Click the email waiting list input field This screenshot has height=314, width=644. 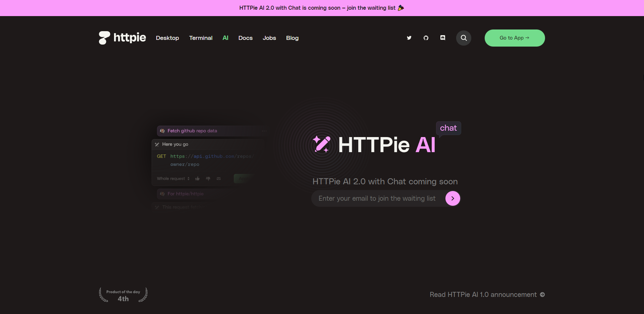(376, 198)
